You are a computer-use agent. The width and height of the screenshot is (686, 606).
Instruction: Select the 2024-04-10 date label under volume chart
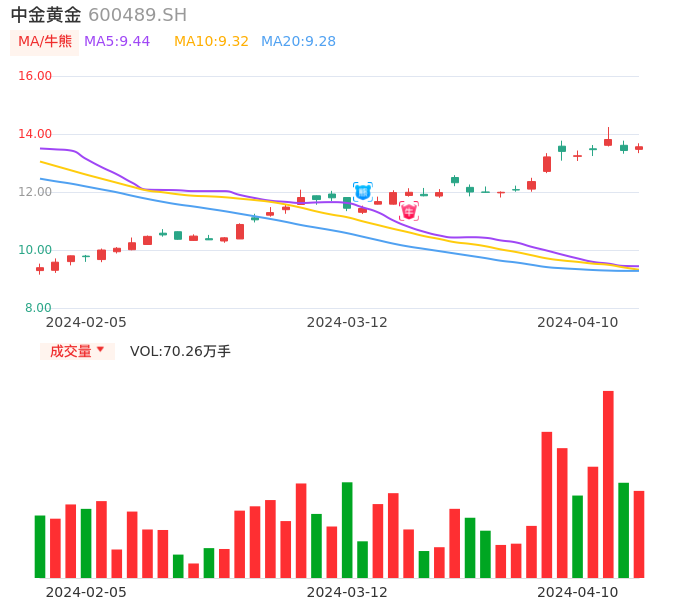click(577, 592)
